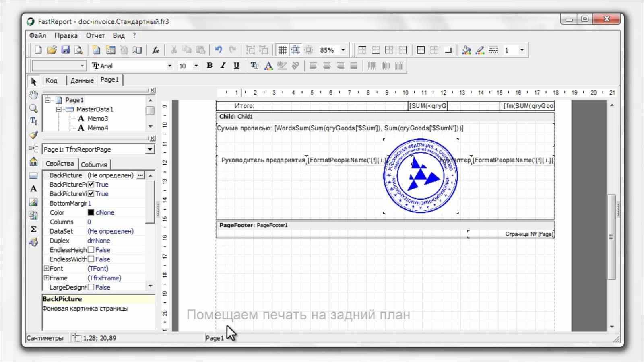Click the font color icon
Screen dimensions: 644x362
point(268,66)
